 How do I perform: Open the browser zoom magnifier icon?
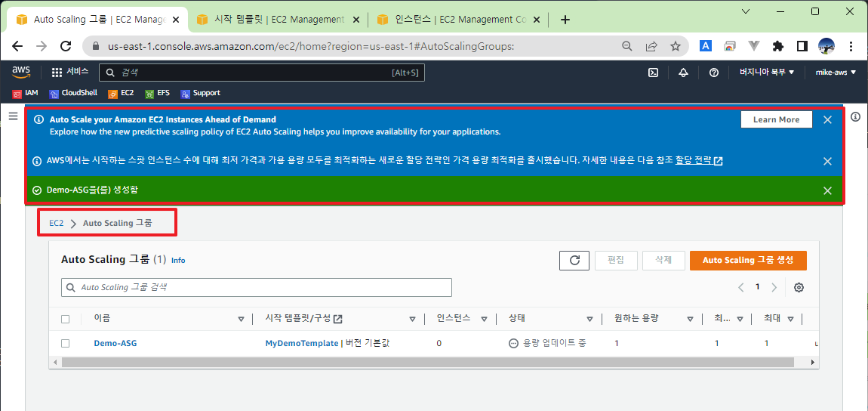(627, 47)
